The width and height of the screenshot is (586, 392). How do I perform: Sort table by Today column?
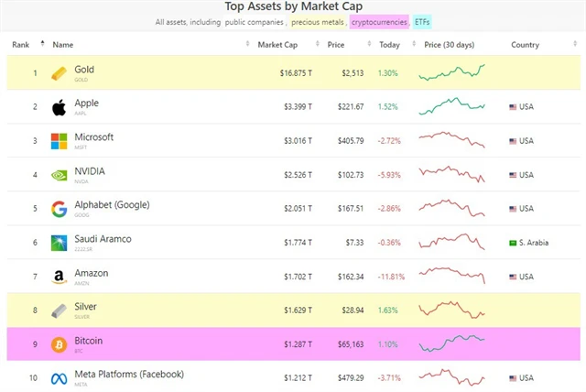[390, 44]
